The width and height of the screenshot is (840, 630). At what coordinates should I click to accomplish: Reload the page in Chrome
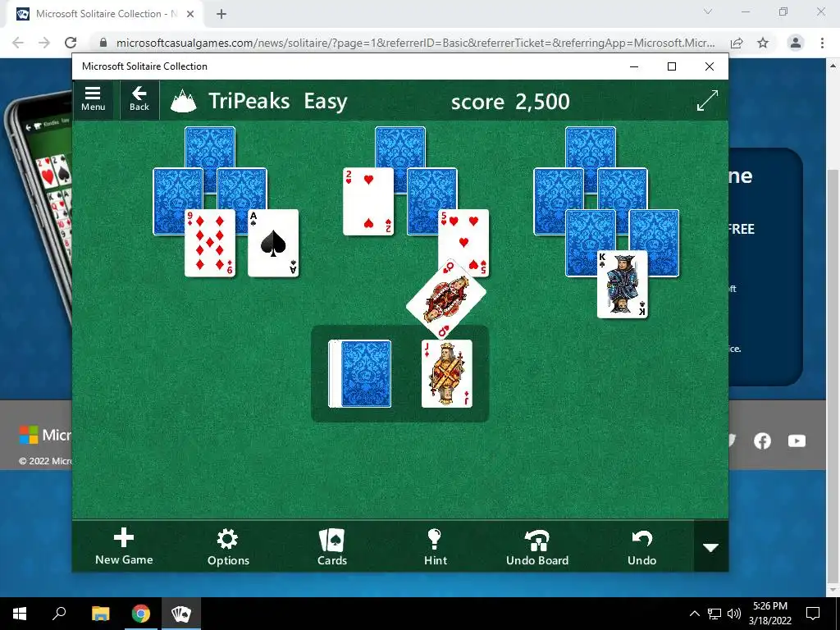[x=71, y=43]
